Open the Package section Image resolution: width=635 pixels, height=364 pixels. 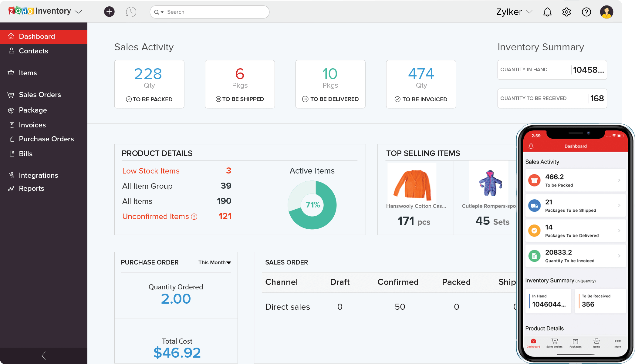[33, 110]
